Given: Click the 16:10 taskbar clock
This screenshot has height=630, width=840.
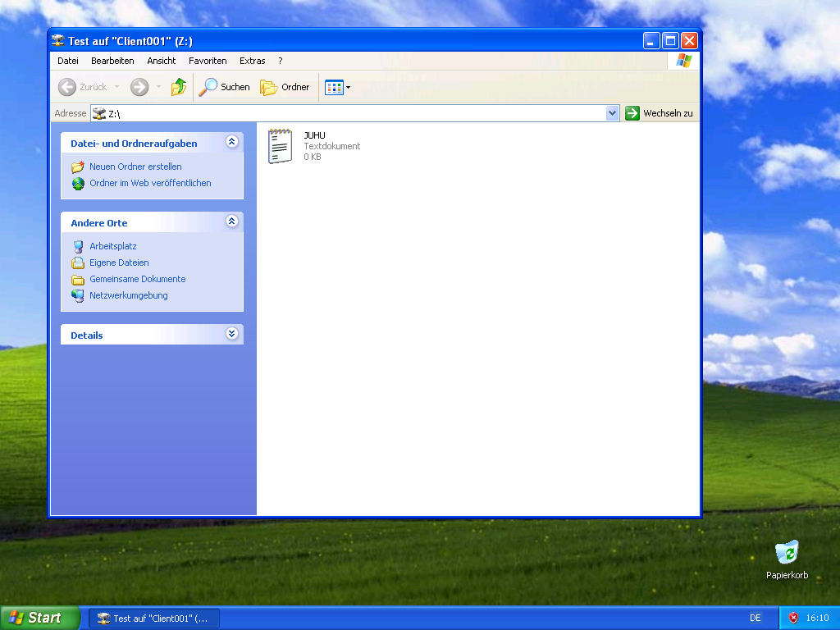Looking at the screenshot, I should pyautogui.click(x=818, y=618).
